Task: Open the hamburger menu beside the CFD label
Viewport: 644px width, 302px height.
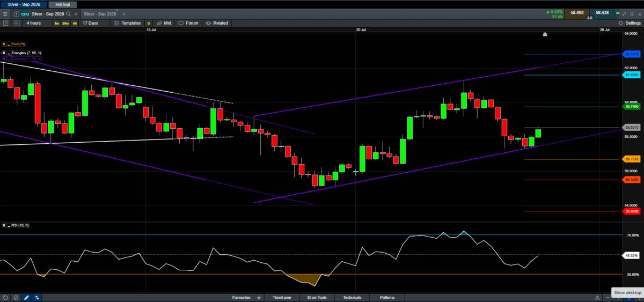Action: 5,13
